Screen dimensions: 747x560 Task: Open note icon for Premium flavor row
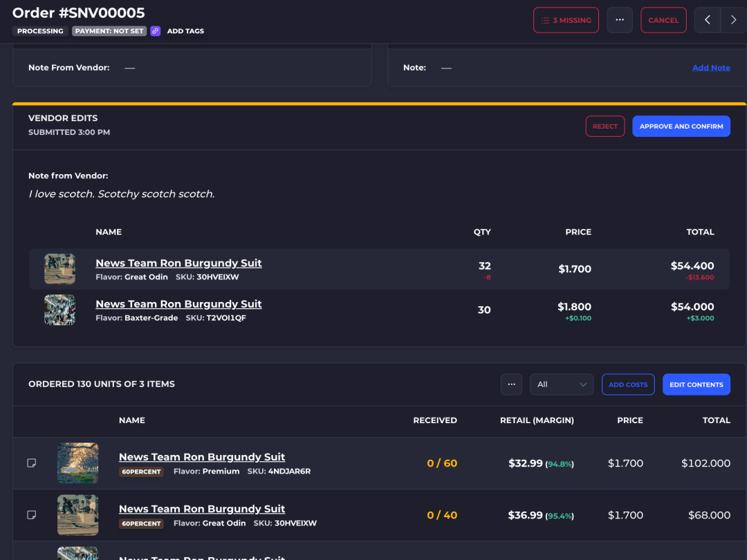click(x=32, y=463)
